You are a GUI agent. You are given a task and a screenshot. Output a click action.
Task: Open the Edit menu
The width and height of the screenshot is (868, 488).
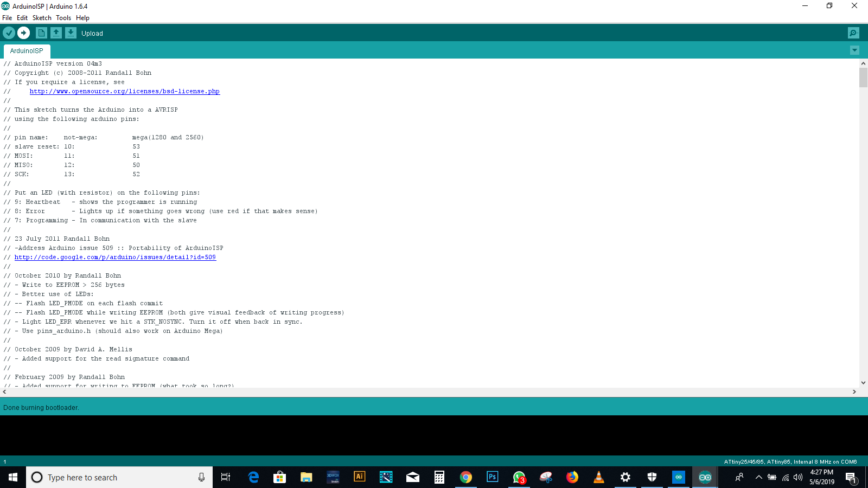pos(22,18)
